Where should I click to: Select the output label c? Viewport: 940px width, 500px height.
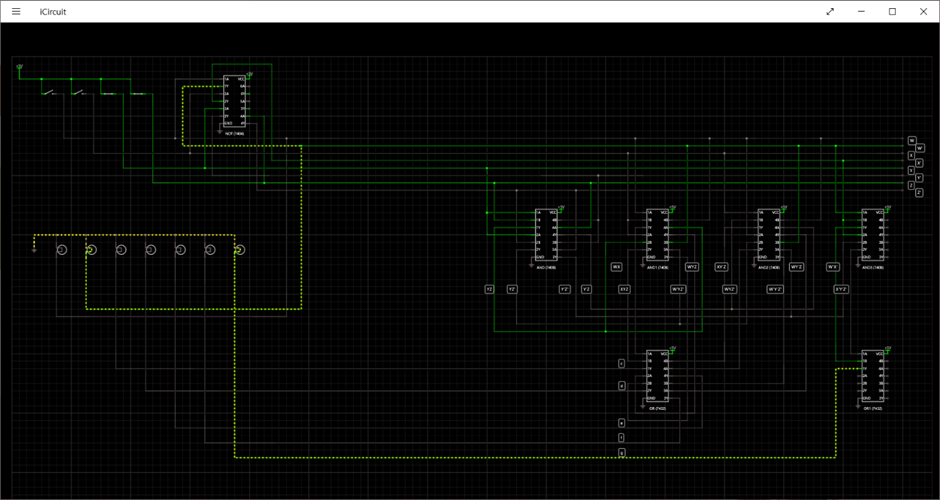622,363
